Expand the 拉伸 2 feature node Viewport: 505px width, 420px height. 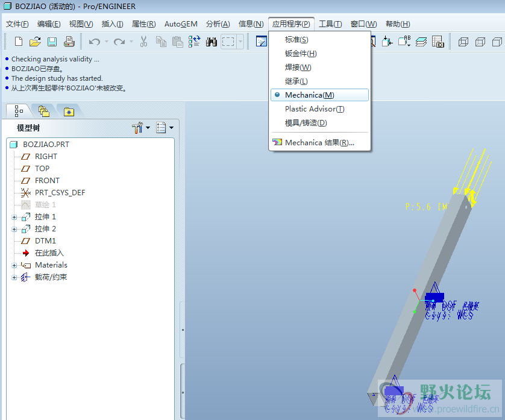coord(14,230)
